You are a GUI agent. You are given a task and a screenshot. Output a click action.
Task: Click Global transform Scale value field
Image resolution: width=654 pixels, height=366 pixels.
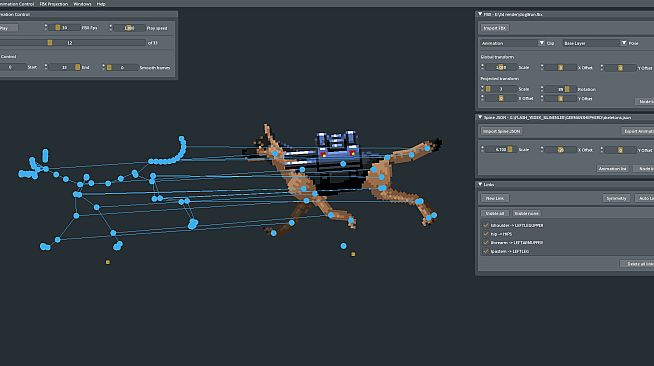pyautogui.click(x=501, y=67)
